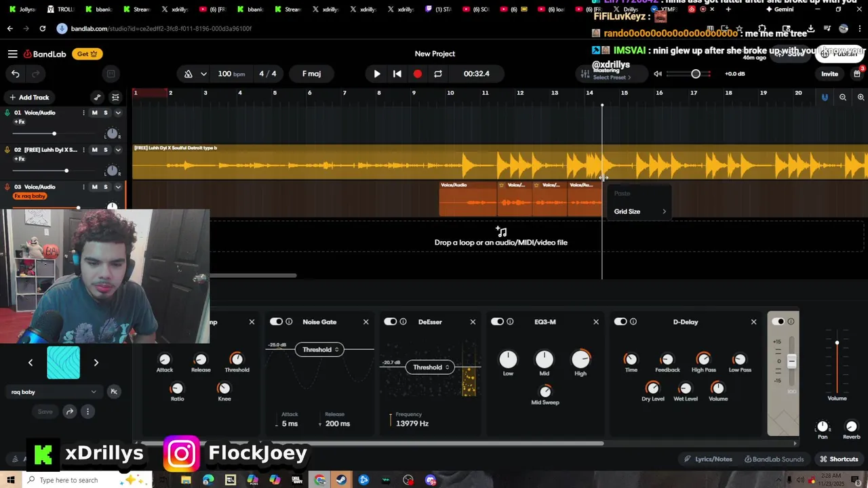The width and height of the screenshot is (868, 488).
Task: Solo track 03 Voice/Audio
Action: click(x=105, y=187)
